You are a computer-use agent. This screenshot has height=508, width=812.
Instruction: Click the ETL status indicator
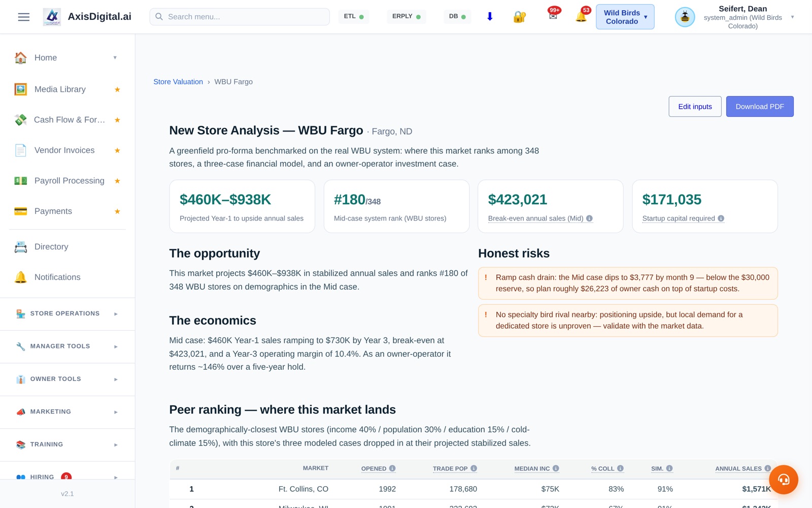click(x=354, y=17)
